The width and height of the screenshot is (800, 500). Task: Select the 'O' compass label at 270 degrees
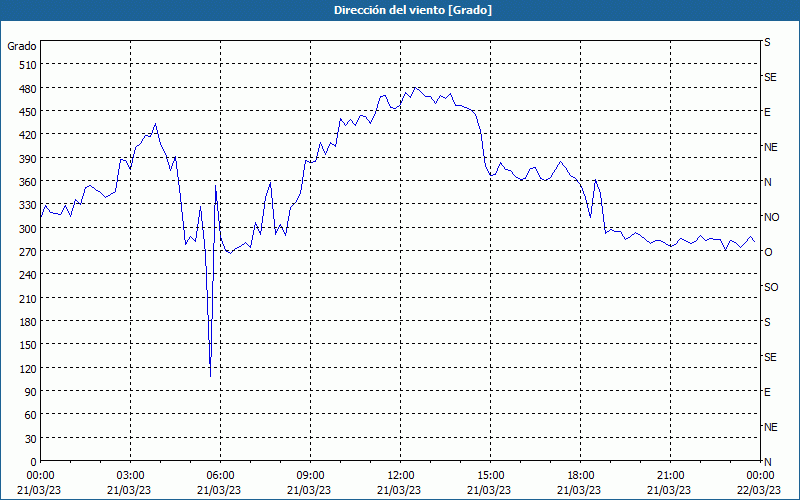click(768, 252)
